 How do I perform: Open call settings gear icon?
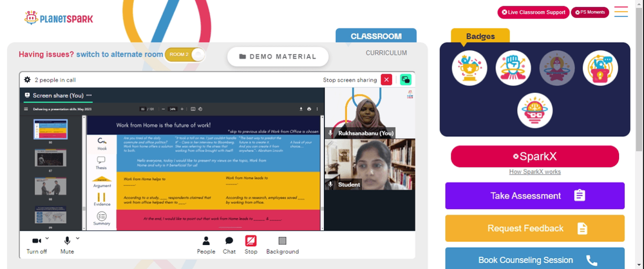[x=27, y=80]
